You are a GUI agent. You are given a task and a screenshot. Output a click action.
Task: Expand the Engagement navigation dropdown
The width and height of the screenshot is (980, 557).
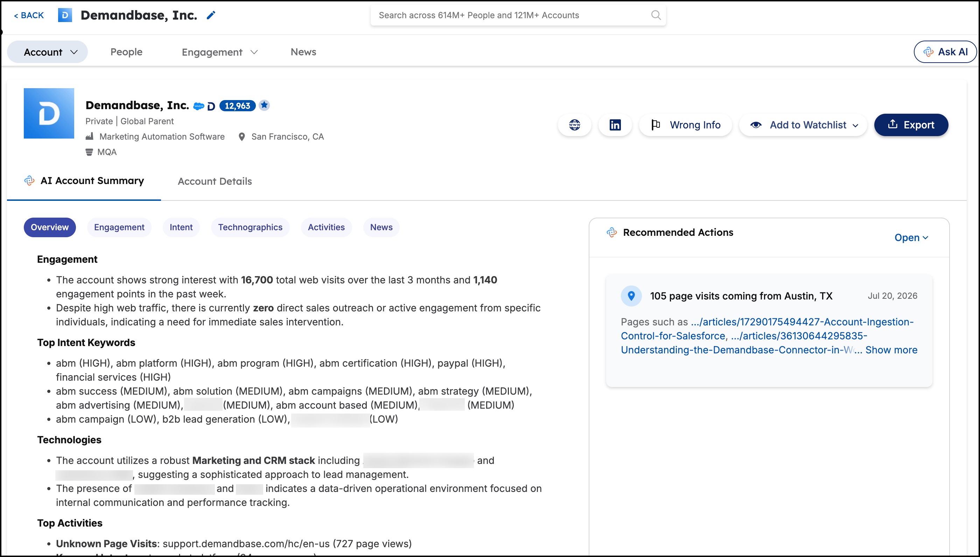[220, 52]
